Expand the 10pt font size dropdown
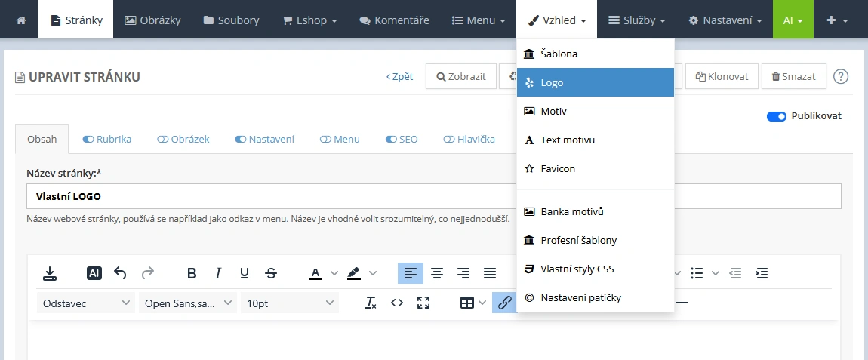The height and width of the screenshot is (360, 868). point(290,303)
